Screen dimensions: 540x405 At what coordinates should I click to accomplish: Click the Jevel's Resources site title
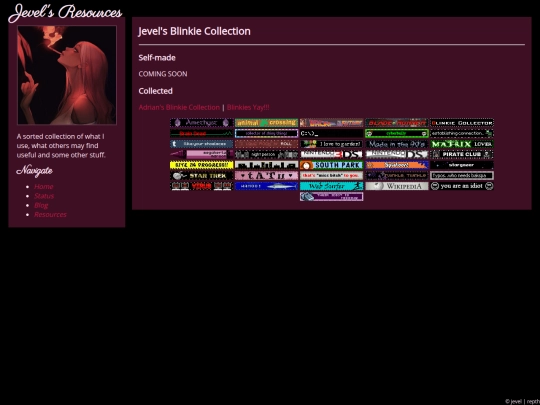[65, 13]
